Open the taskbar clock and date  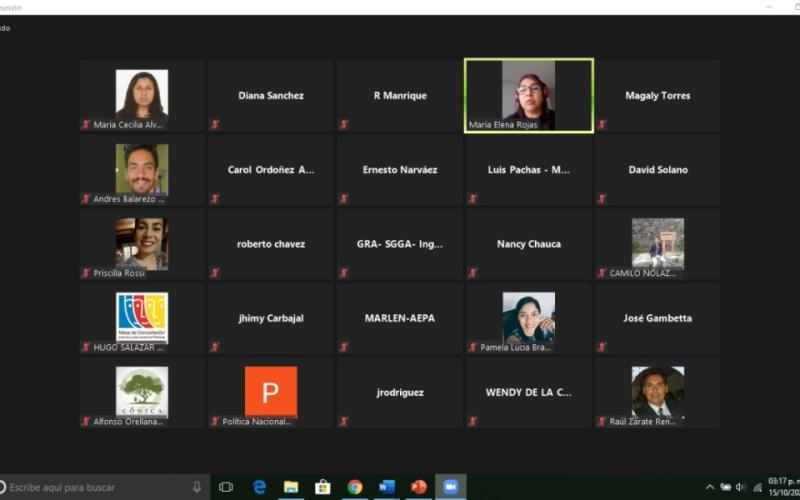782,487
